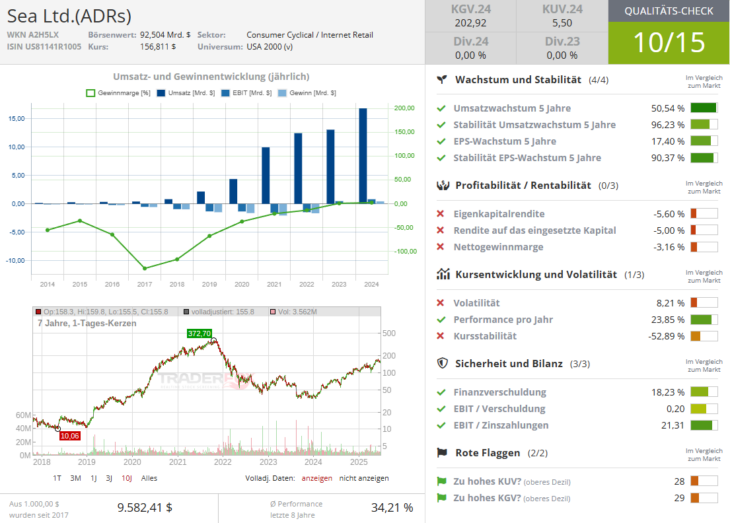Click green check beside Stabilität EPS-Wachstum 5 Jahre

pyautogui.click(x=441, y=158)
